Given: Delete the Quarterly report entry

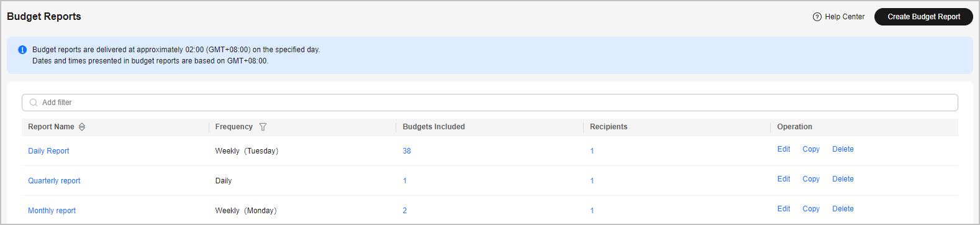Looking at the screenshot, I should point(843,179).
